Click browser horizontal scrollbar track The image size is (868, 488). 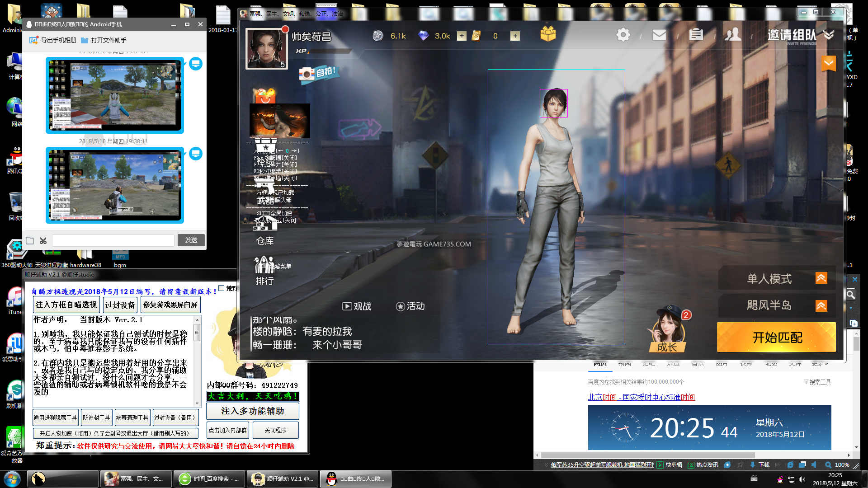(x=800, y=455)
